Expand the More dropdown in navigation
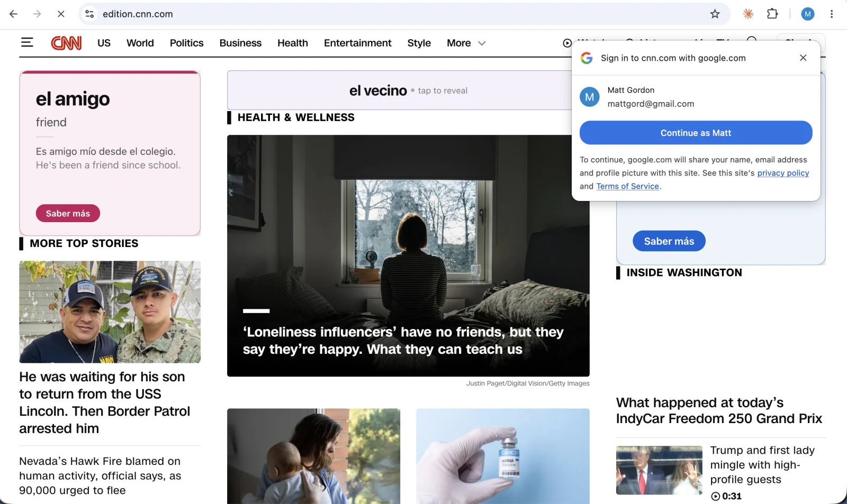This screenshot has width=847, height=504. (466, 43)
